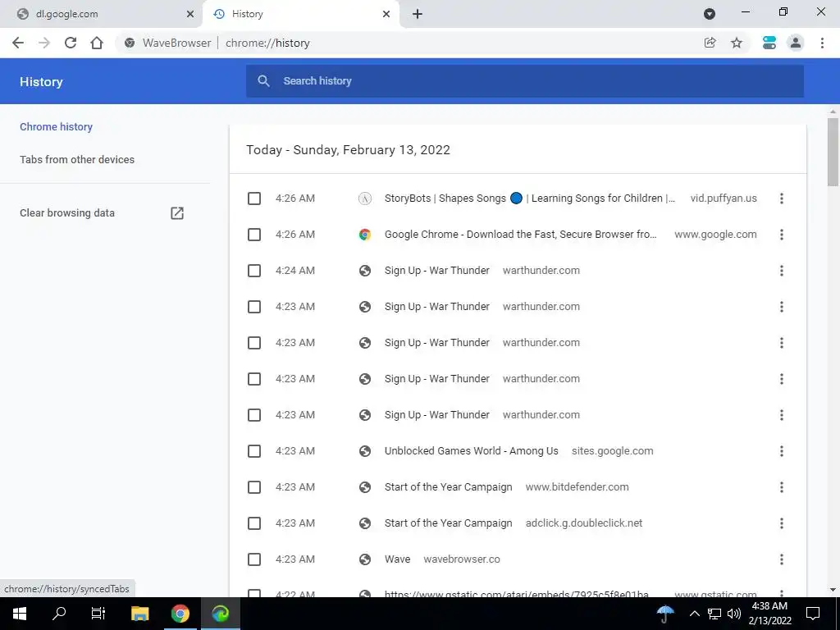Open the 4:24 AM Sign Up - War Thunder link
This screenshot has width=840, height=630.
point(437,271)
